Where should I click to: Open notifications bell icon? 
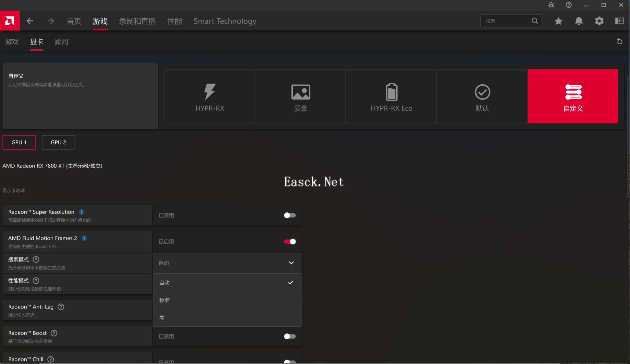(579, 21)
